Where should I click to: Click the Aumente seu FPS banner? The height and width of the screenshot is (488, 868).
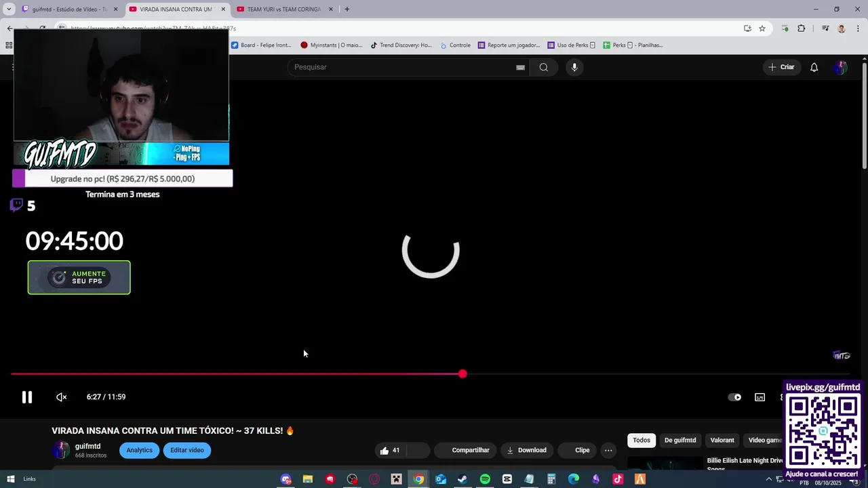pos(79,278)
